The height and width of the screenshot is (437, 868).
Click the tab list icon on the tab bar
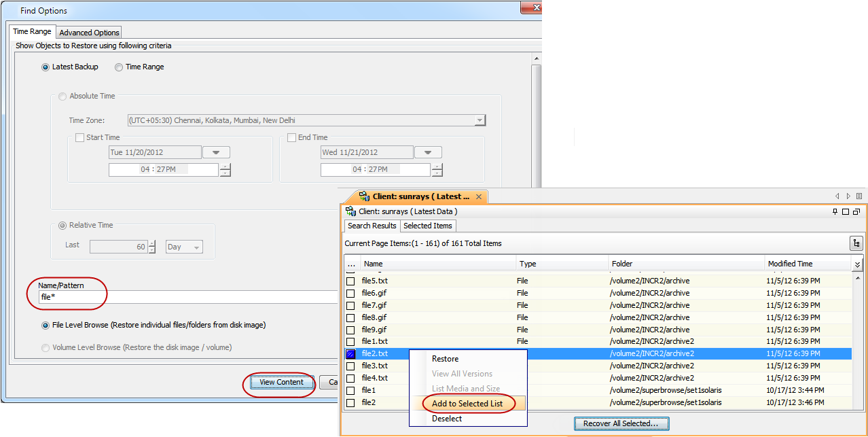[859, 196]
